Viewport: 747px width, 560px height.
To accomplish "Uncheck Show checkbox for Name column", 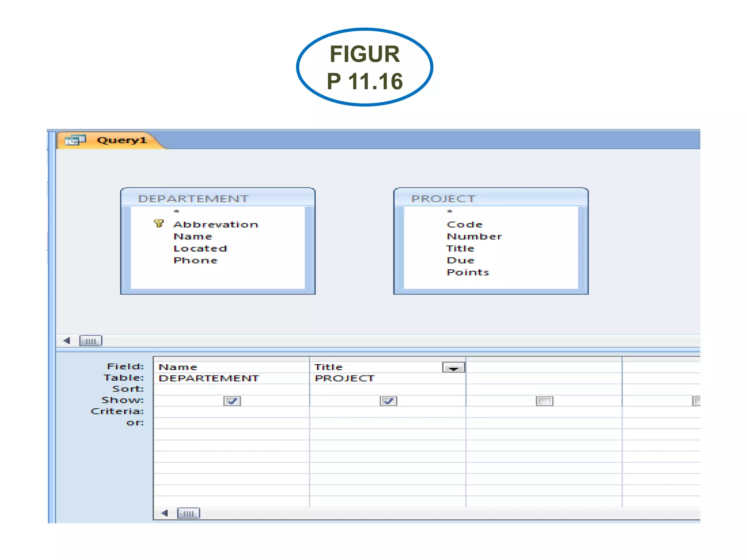I will tap(232, 401).
